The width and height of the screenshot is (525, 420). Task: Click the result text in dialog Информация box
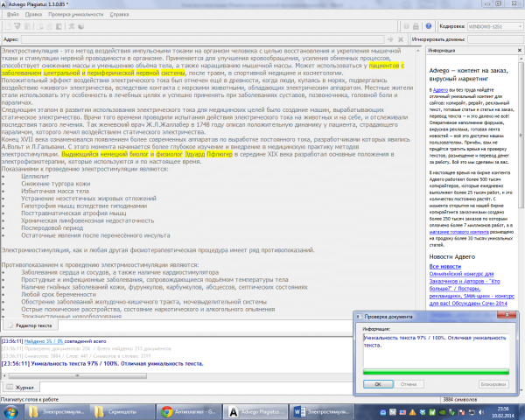(x=435, y=341)
